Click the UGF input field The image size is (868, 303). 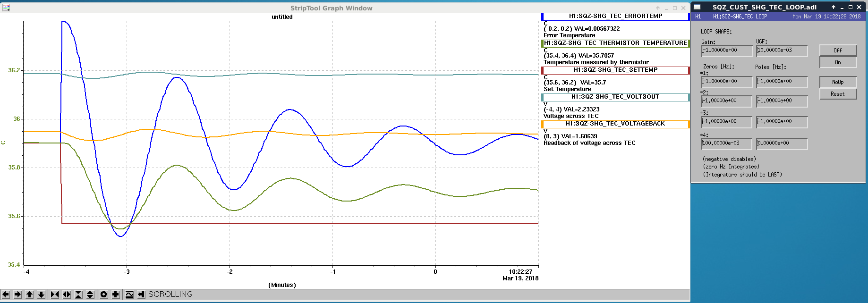pyautogui.click(x=782, y=50)
